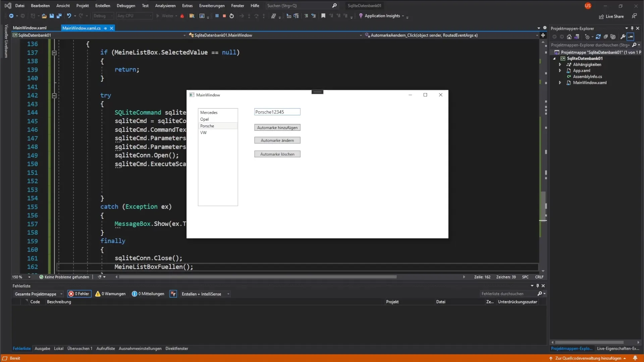Click the Hot Reload flame icon

coord(182,16)
